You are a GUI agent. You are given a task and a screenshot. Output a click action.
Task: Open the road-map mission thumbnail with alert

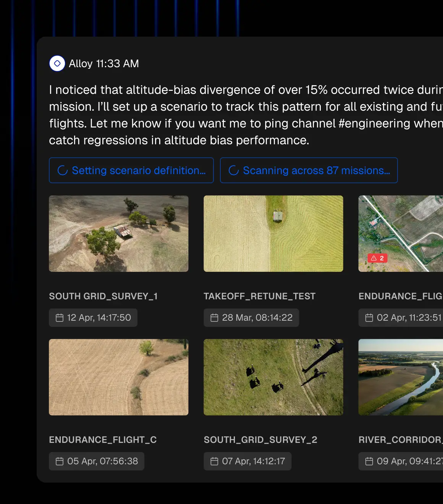[401, 234]
